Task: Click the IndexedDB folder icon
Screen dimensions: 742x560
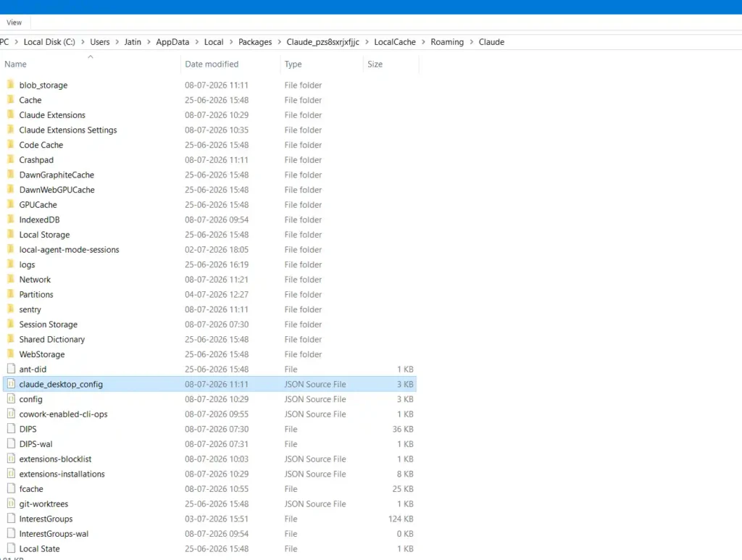Action: 11,220
